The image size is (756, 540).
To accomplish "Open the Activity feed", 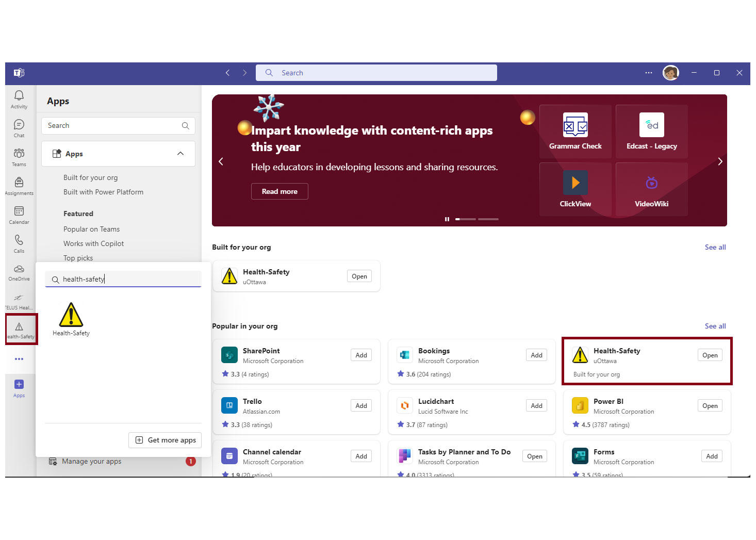I will tap(19, 99).
